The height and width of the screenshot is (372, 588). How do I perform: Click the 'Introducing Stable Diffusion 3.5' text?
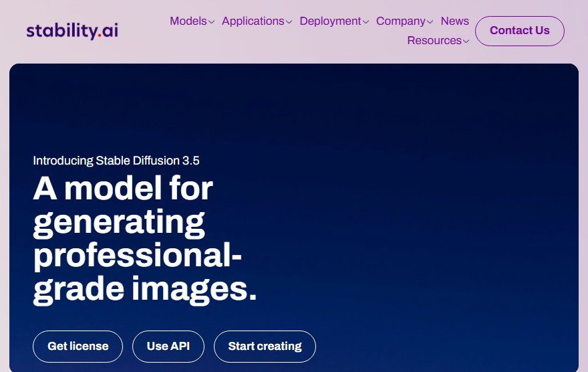pyautogui.click(x=116, y=161)
